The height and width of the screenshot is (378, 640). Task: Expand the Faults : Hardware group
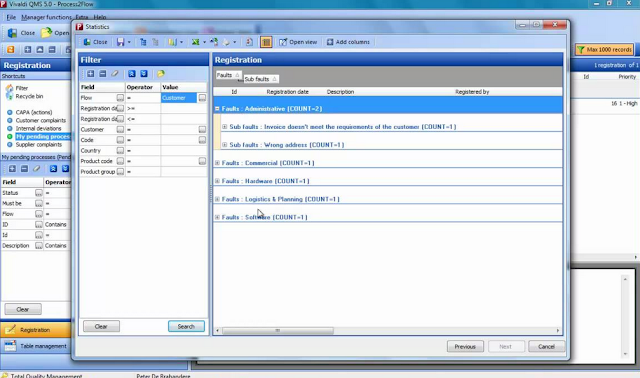[217, 181]
